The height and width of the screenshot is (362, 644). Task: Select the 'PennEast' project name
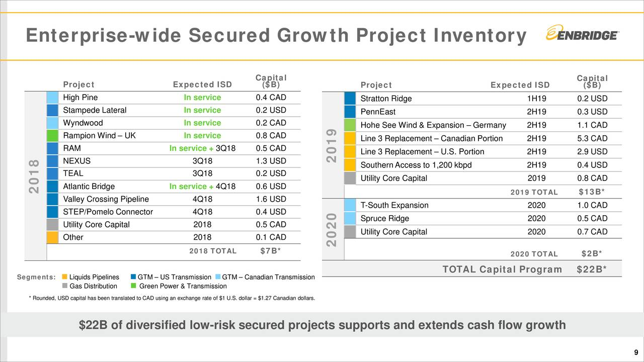378,112
